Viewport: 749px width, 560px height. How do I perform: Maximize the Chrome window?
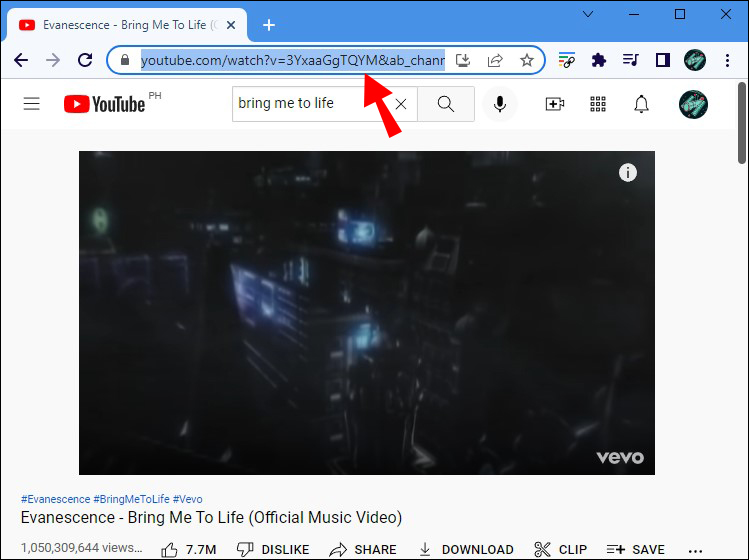(680, 14)
